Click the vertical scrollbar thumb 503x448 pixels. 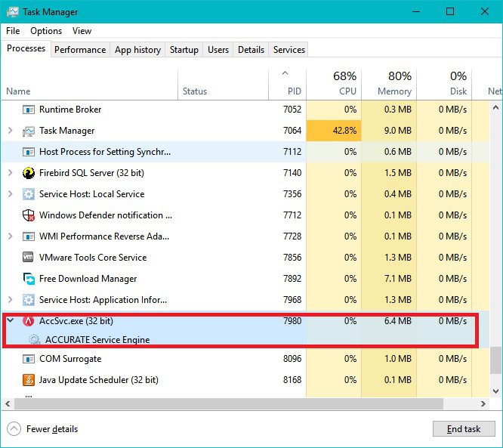[495, 360]
